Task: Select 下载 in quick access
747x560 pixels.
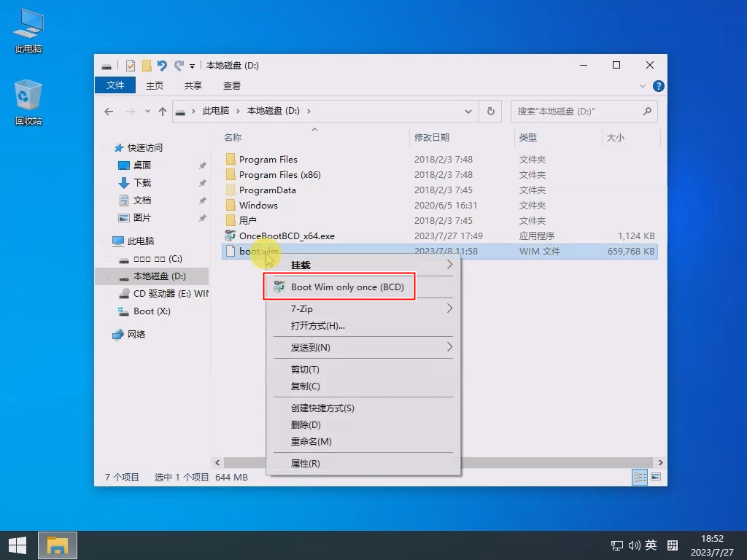Action: 135,183
